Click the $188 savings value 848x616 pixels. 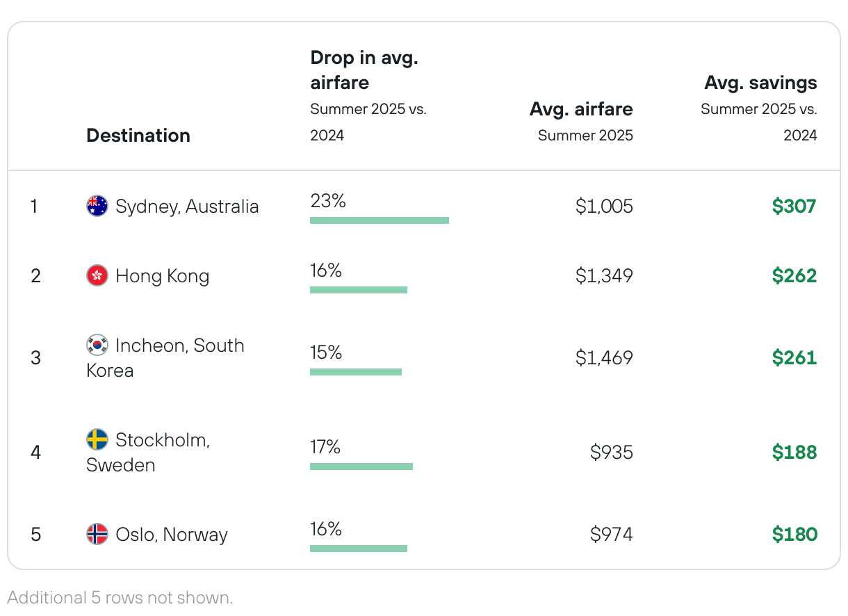pos(794,453)
